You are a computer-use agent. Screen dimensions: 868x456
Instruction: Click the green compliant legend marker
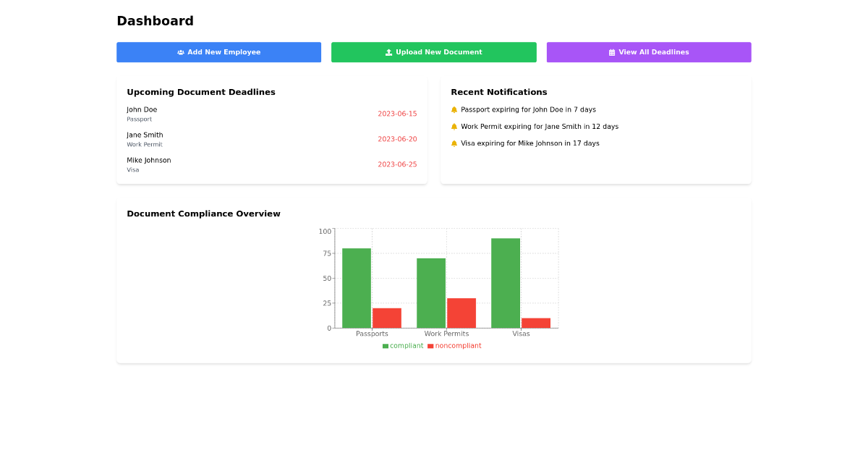click(384, 345)
